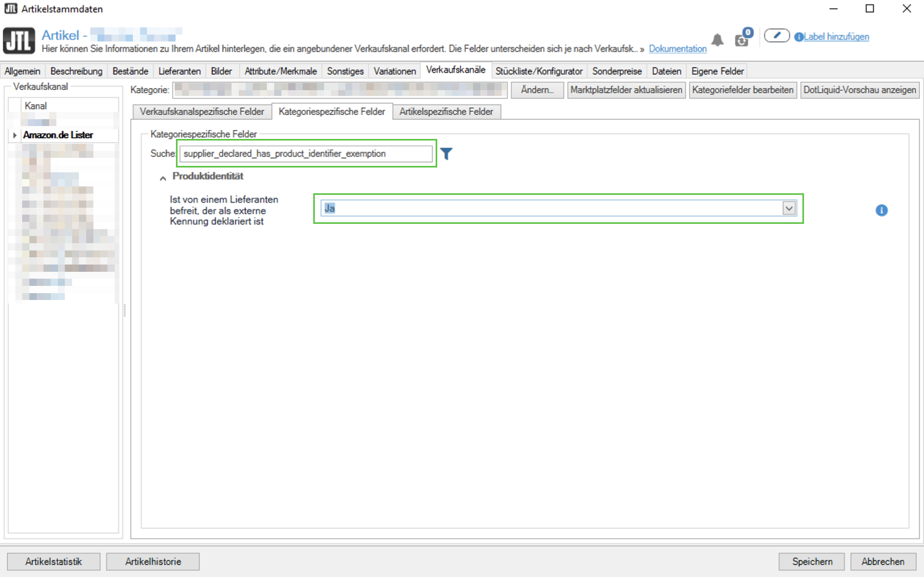
Task: Click the blue info icon beside dropdown
Action: tap(881, 210)
